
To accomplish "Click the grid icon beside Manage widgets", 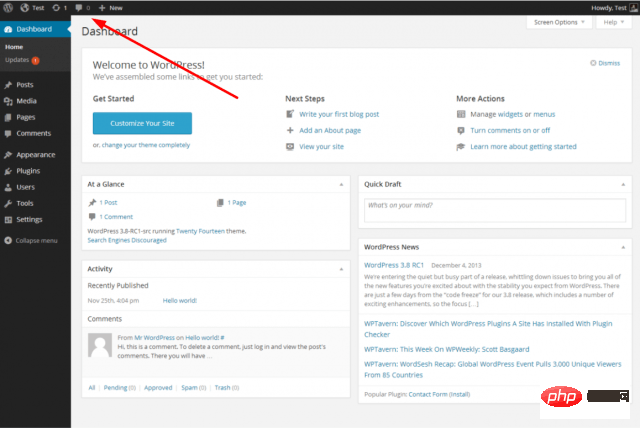I will pos(461,114).
